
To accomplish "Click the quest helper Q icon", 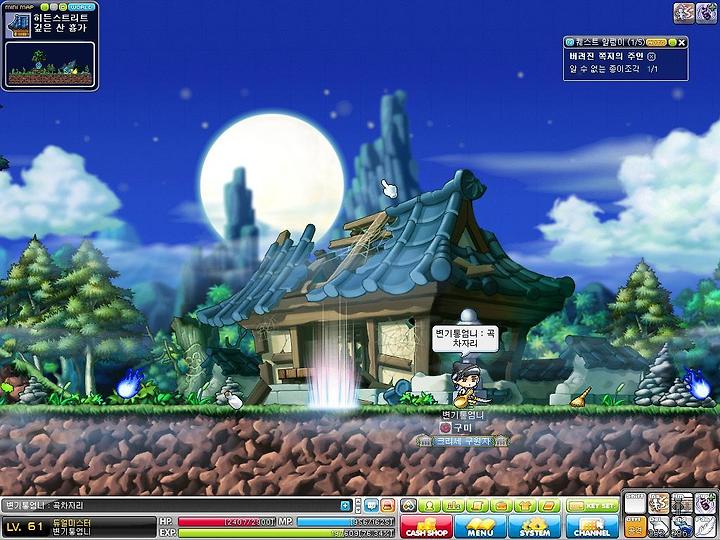I will pyautogui.click(x=570, y=42).
